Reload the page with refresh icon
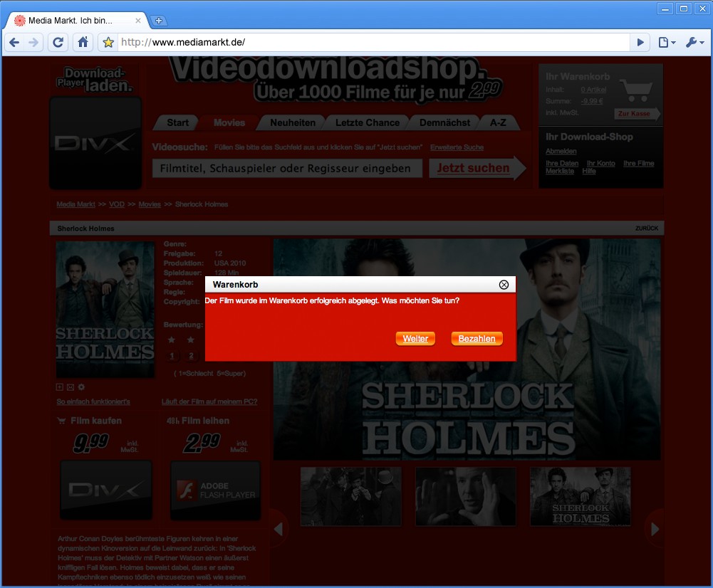 [x=58, y=43]
